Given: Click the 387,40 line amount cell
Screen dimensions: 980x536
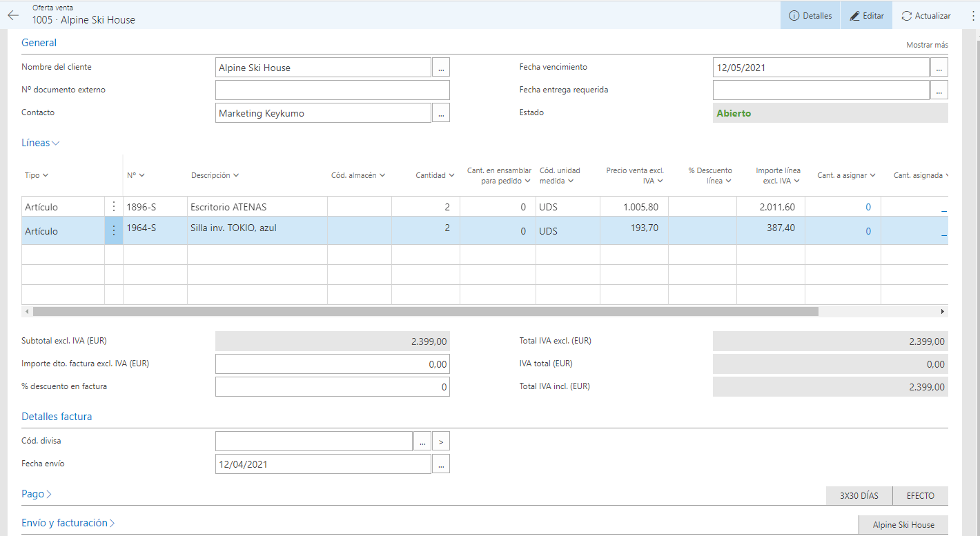Looking at the screenshot, I should click(x=771, y=230).
